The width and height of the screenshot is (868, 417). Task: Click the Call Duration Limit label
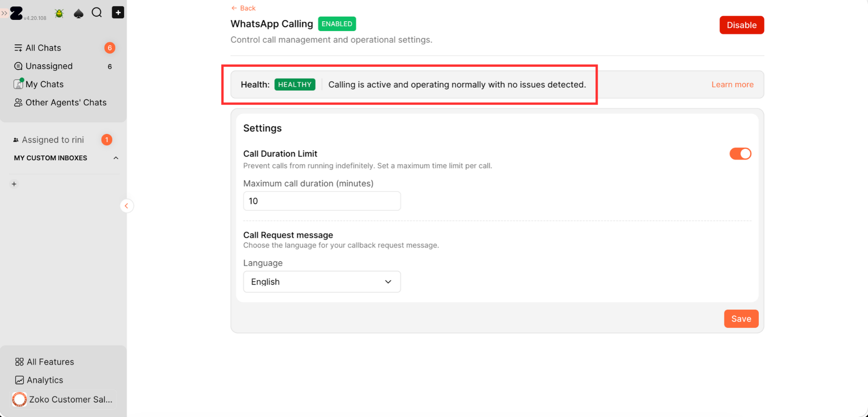click(280, 153)
